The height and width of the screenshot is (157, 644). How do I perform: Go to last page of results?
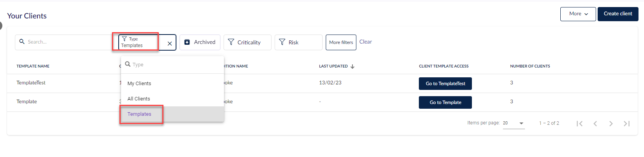point(627,123)
